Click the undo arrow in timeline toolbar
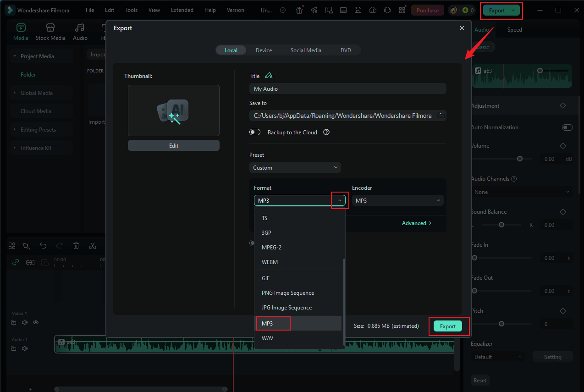584x392 pixels. coord(43,246)
